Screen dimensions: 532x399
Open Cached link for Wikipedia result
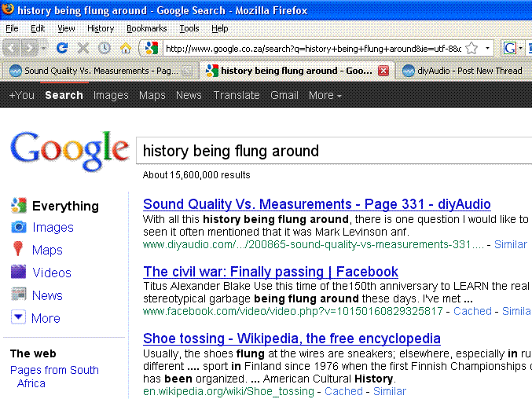343,391
